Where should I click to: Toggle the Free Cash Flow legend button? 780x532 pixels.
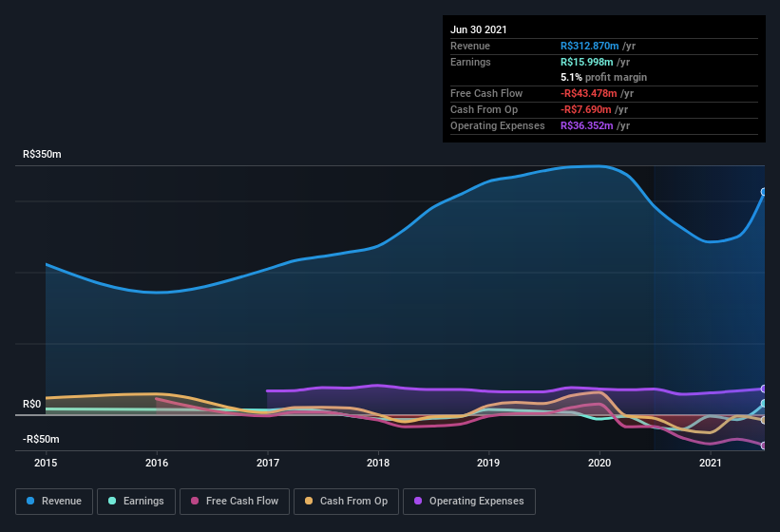[x=235, y=502]
